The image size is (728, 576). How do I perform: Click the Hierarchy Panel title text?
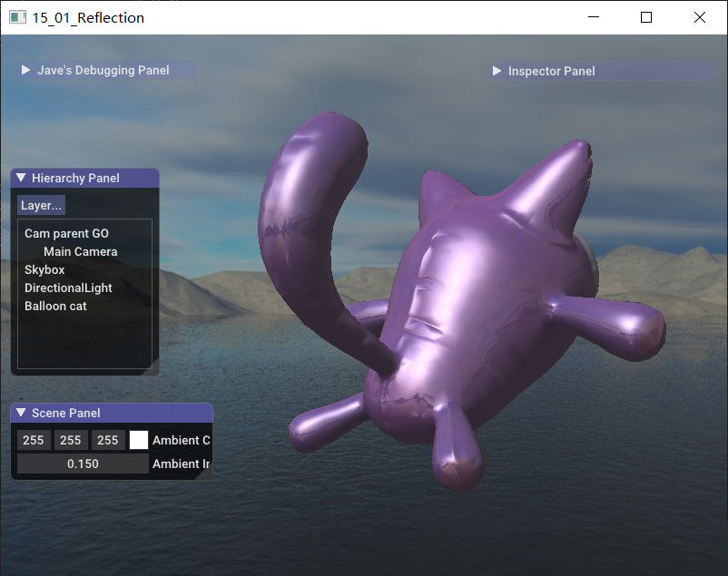[x=75, y=178]
